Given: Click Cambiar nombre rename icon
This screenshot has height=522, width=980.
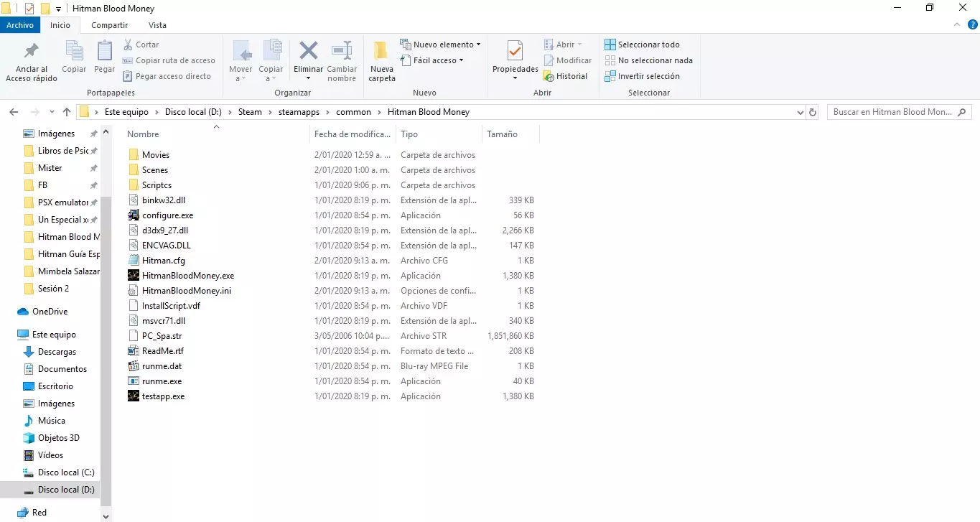Looking at the screenshot, I should (x=342, y=61).
